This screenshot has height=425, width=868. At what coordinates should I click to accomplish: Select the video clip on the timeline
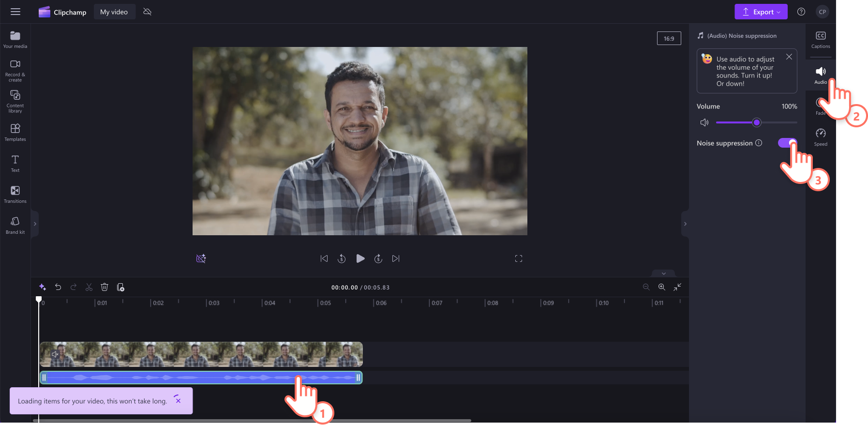click(x=201, y=354)
